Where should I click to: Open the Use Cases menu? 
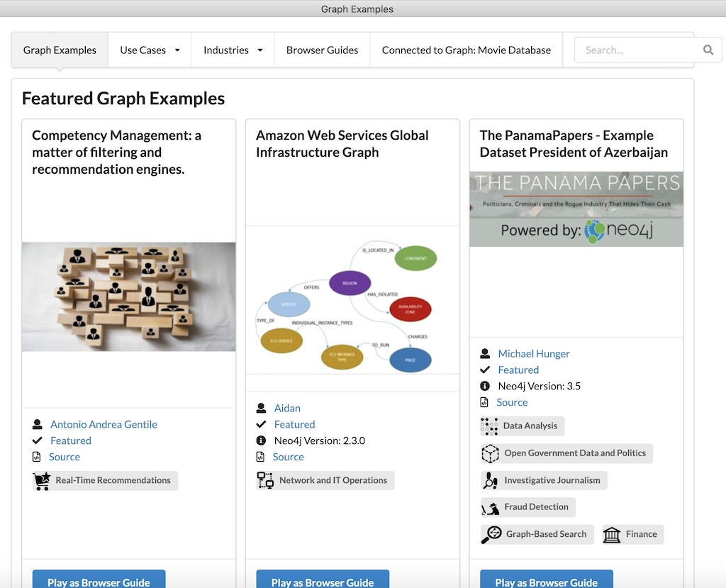pyautogui.click(x=150, y=50)
